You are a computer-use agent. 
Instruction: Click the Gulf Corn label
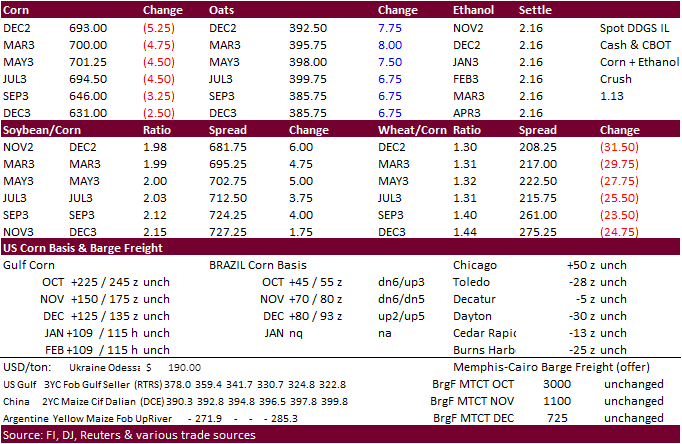click(29, 265)
